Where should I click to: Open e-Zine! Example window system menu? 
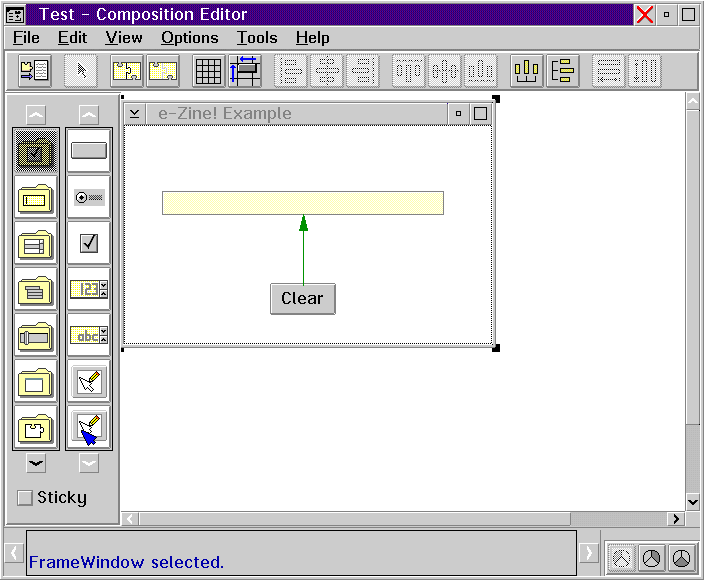click(135, 114)
